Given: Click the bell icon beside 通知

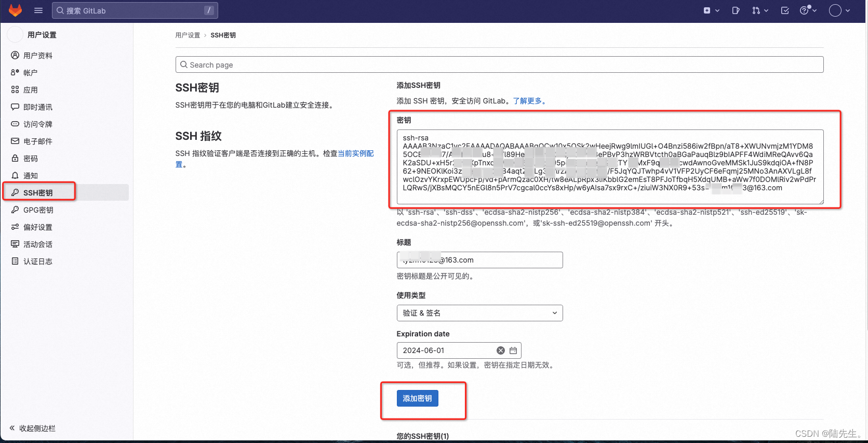Looking at the screenshot, I should 15,175.
